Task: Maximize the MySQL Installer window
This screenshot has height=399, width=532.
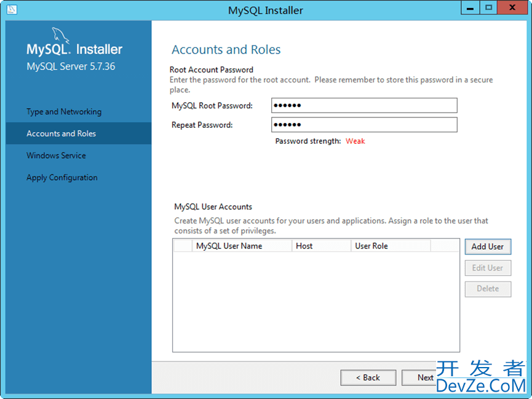Action: [488, 8]
